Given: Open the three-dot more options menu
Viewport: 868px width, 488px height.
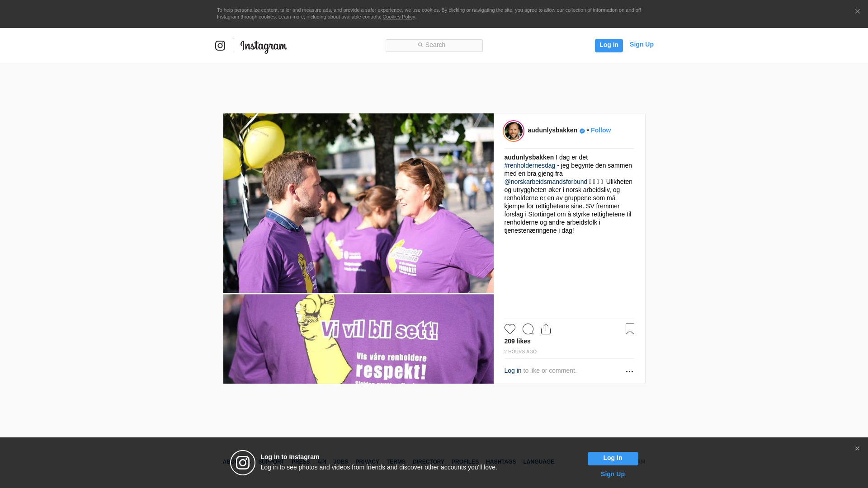Looking at the screenshot, I should click(629, 371).
